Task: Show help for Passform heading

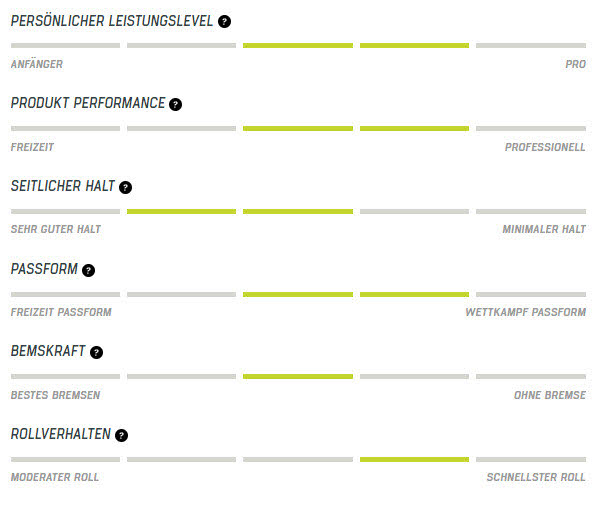Action: click(88, 270)
